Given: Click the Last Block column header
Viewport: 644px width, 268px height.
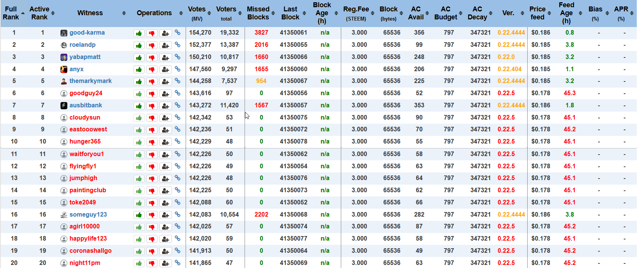Looking at the screenshot, I should (290, 13).
